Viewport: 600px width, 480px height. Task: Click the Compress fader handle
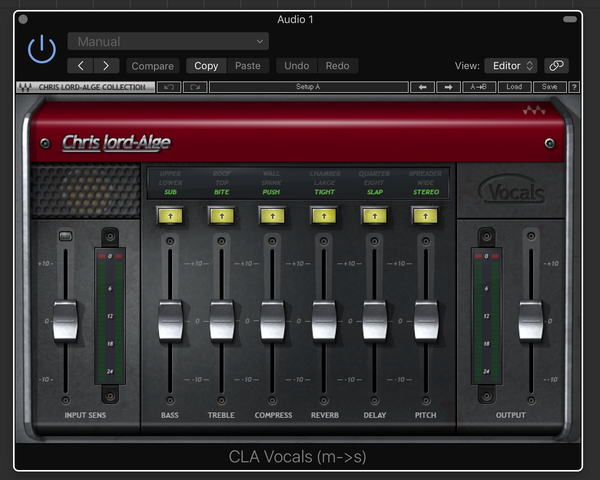pyautogui.click(x=273, y=320)
